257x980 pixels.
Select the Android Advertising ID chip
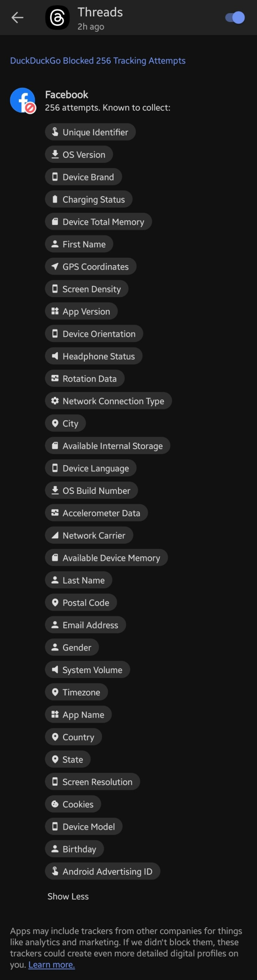102,871
